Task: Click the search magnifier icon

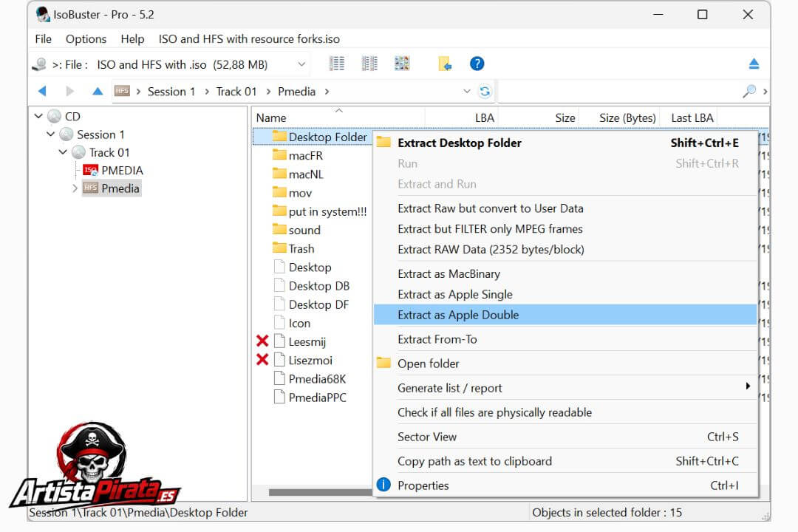Action: pyautogui.click(x=749, y=91)
